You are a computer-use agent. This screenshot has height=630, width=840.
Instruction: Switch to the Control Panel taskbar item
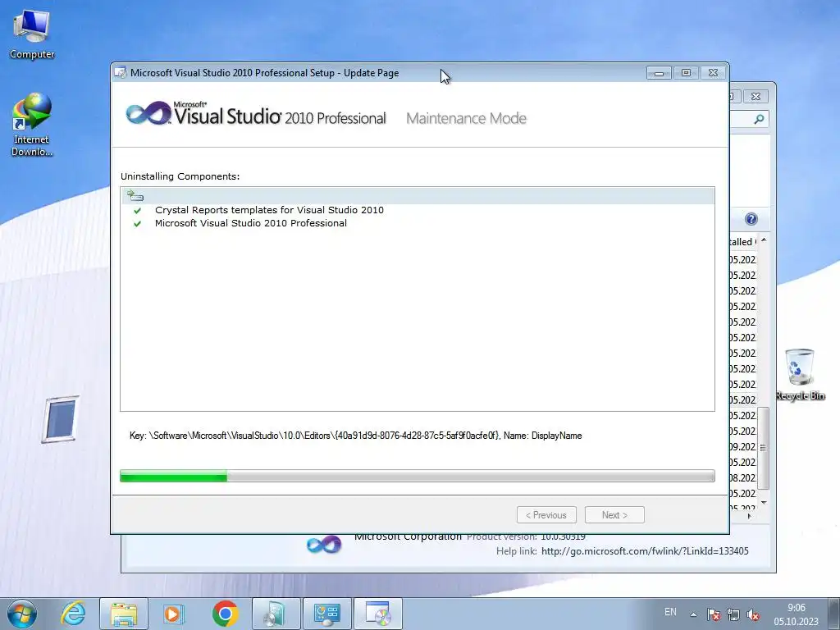point(326,614)
